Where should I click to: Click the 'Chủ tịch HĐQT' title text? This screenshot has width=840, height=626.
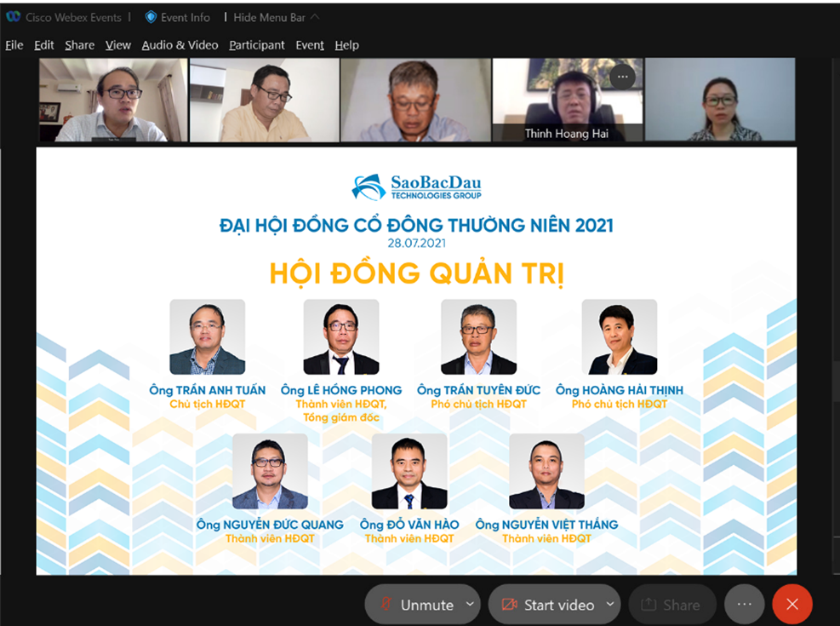click(208, 404)
